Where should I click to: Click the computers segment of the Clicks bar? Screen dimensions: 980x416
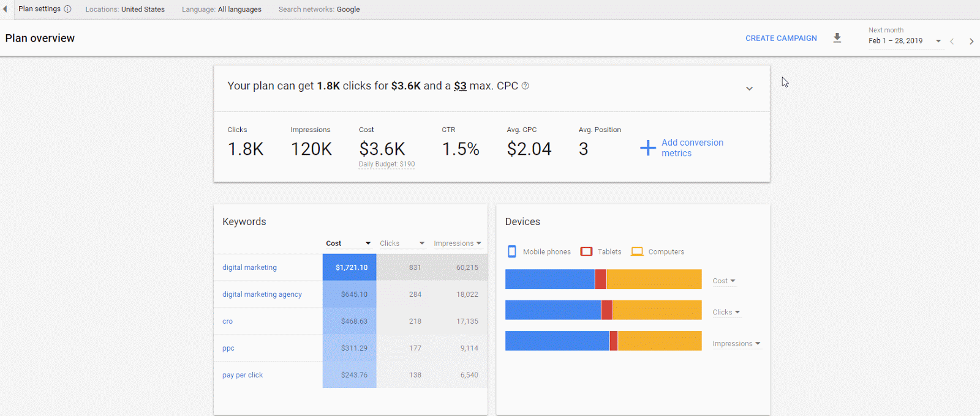point(657,310)
